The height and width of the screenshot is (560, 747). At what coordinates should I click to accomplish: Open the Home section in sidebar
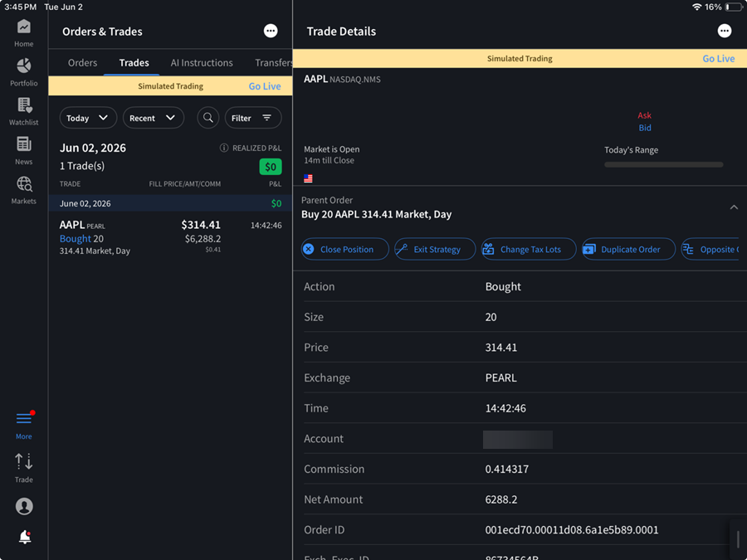pyautogui.click(x=24, y=33)
